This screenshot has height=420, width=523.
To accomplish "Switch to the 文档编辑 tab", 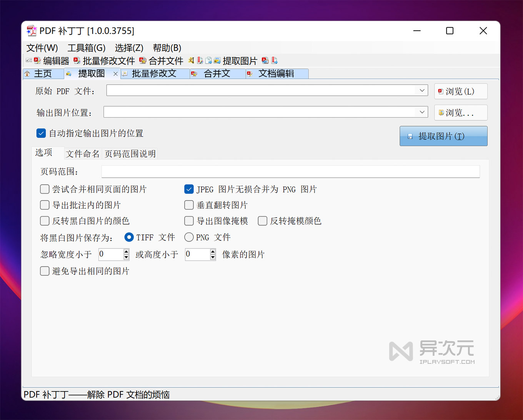I will [276, 73].
